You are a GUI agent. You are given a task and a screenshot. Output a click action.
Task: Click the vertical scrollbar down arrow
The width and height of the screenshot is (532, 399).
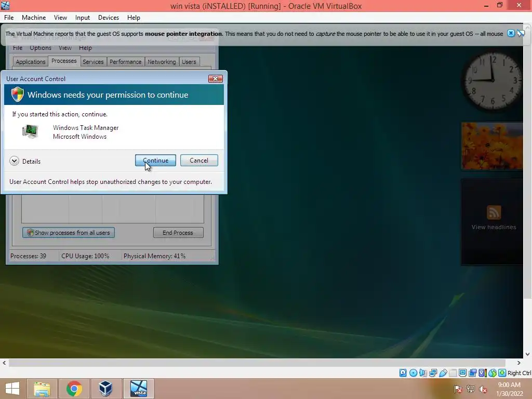point(528,354)
